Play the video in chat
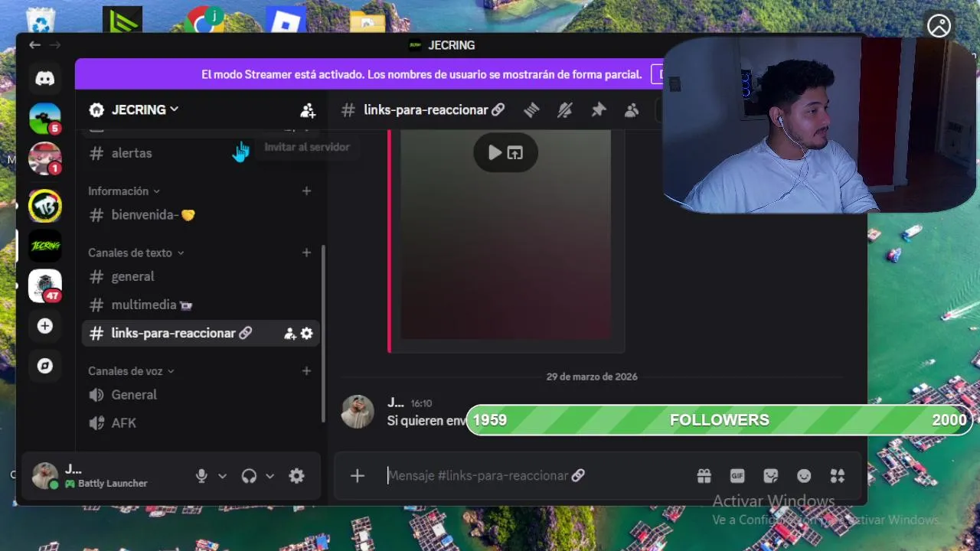This screenshot has height=551, width=980. coord(495,153)
